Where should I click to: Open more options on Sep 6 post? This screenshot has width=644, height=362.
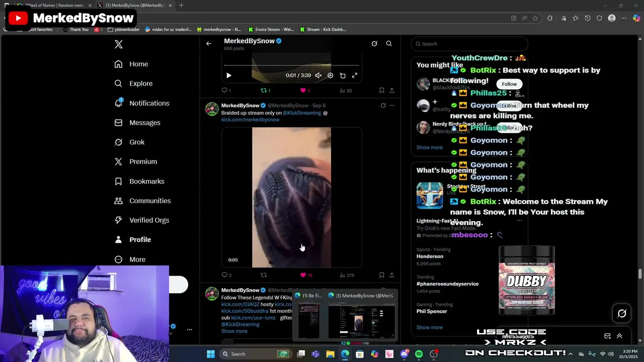pos(392,106)
